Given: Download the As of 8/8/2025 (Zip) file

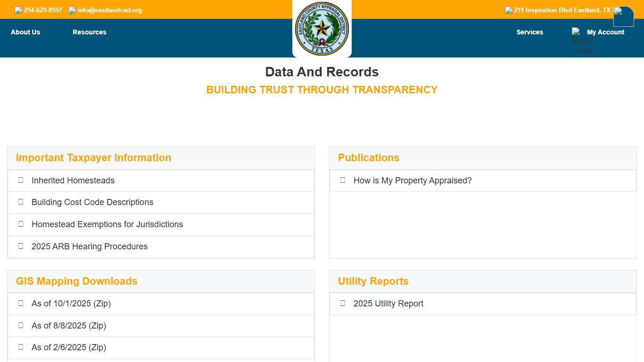Looking at the screenshot, I should (x=69, y=326).
